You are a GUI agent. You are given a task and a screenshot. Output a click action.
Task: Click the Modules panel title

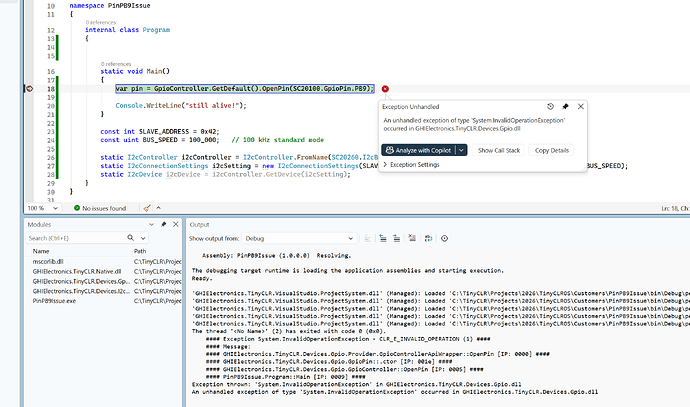click(39, 224)
